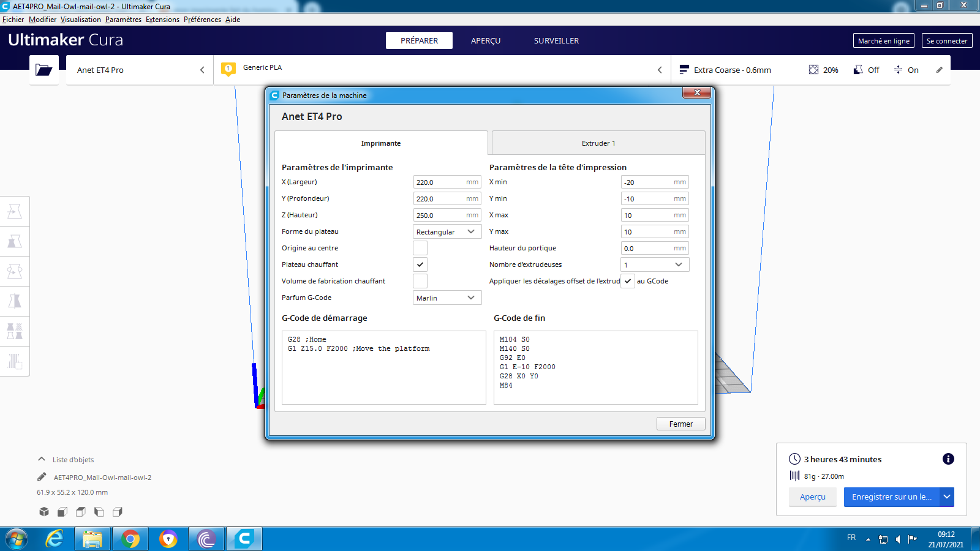Open Forme du plateau dropdown
980x551 pixels.
pyautogui.click(x=447, y=231)
